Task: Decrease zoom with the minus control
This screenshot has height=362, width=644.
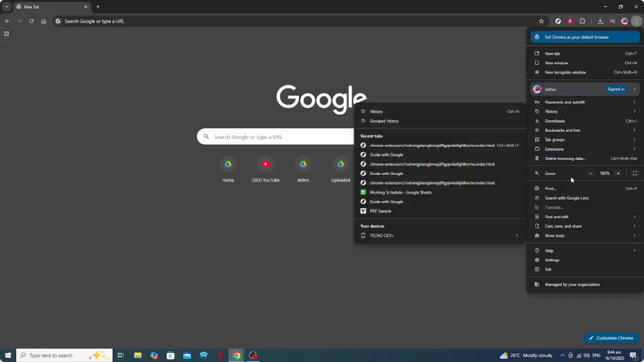Action: (x=591, y=173)
